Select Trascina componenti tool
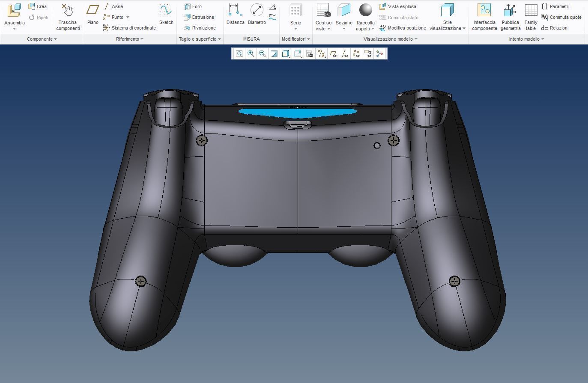Viewport: 588px width, 383px height. coord(68,17)
